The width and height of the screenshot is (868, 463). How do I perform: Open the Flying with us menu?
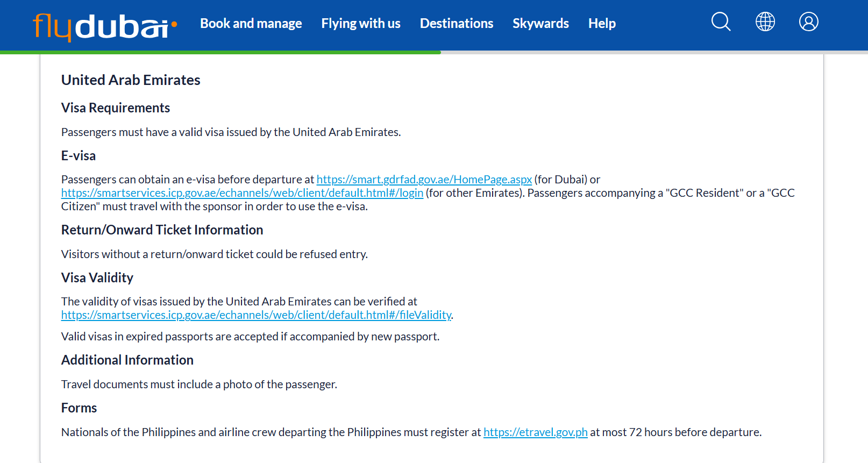point(361,24)
